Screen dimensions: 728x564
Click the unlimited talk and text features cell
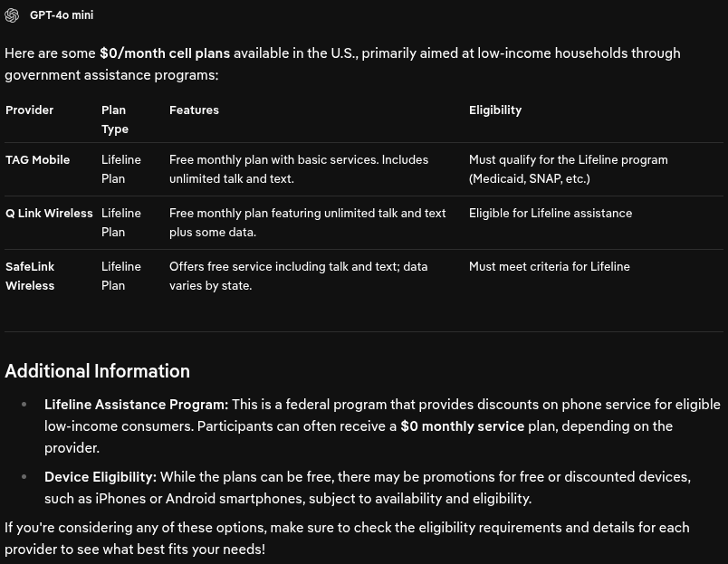tap(299, 169)
